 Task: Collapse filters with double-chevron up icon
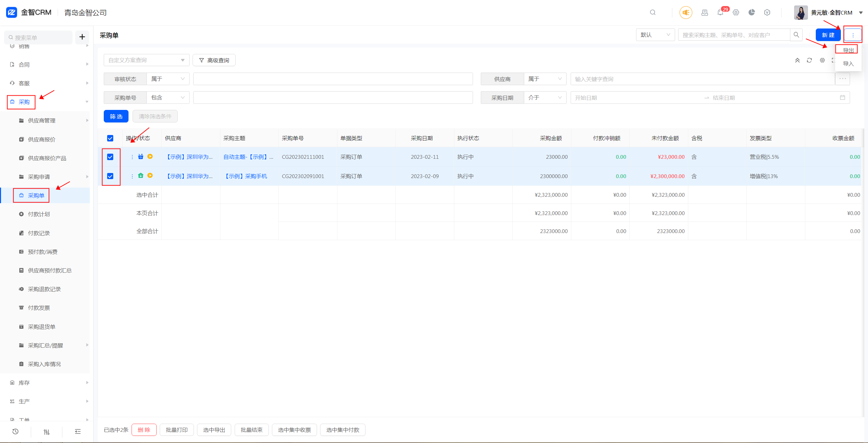[797, 60]
